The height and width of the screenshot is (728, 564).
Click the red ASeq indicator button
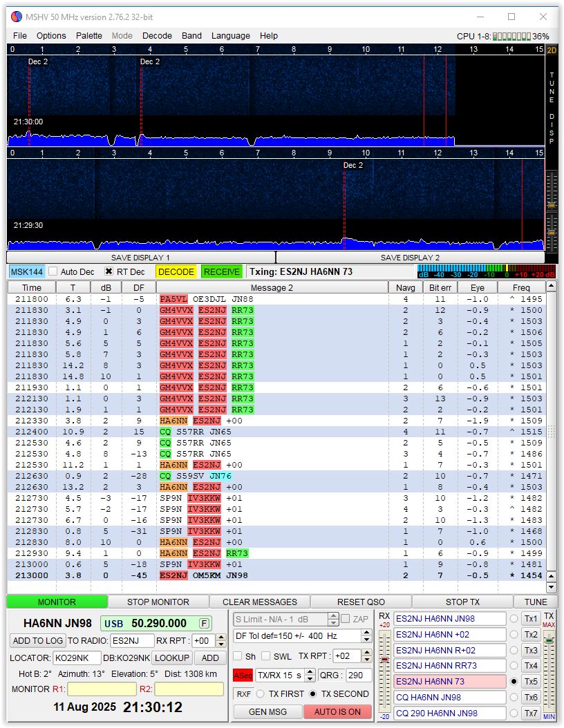point(243,676)
